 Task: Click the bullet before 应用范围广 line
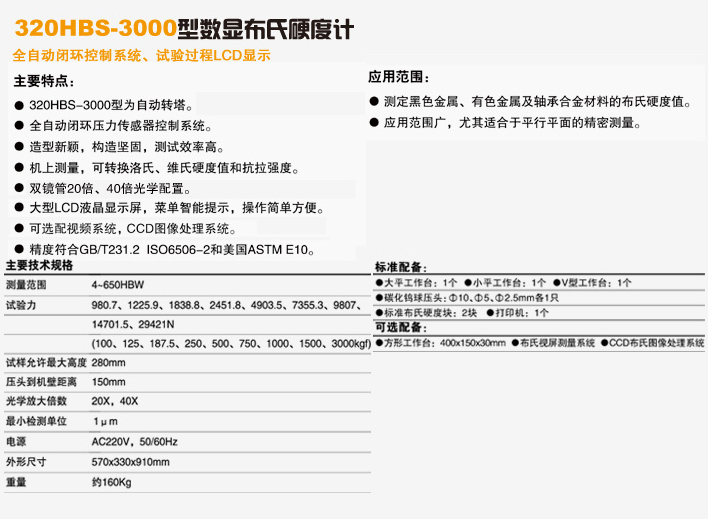click(374, 124)
